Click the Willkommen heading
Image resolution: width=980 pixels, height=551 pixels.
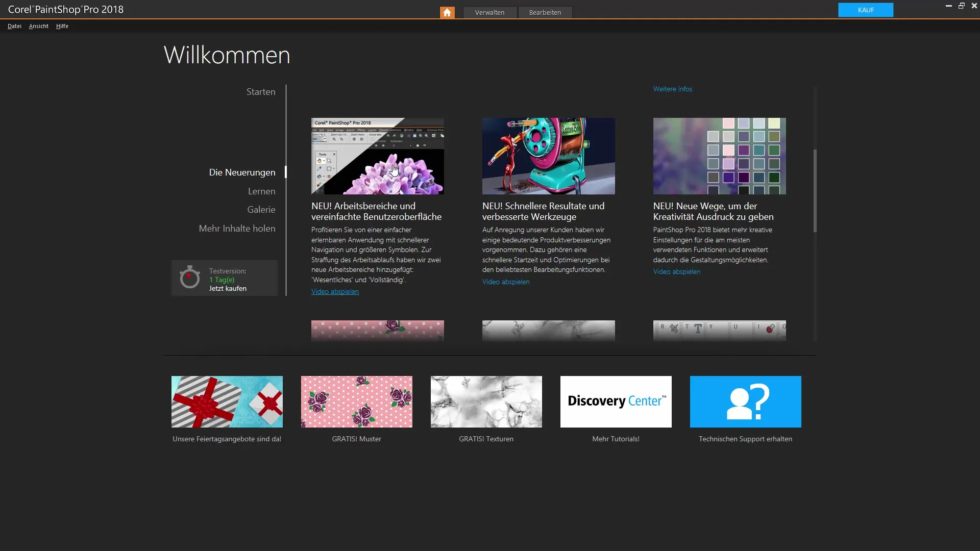(x=227, y=55)
